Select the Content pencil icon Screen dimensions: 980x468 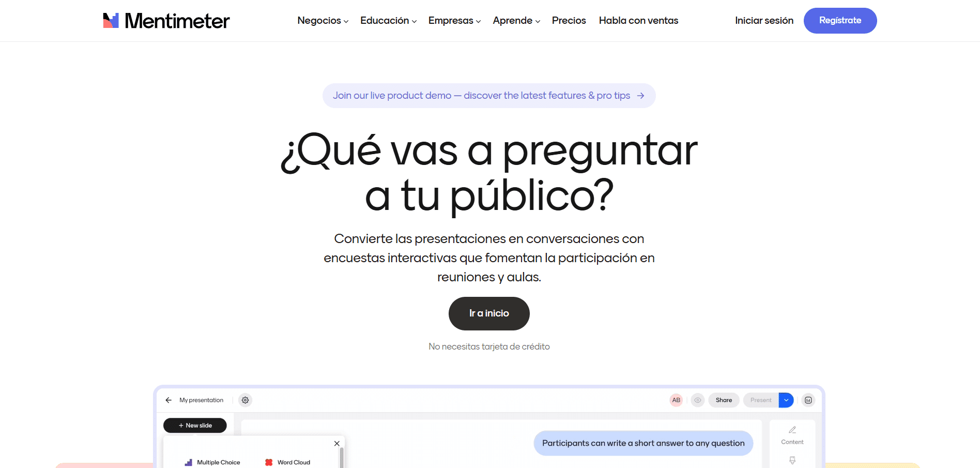[x=792, y=430]
